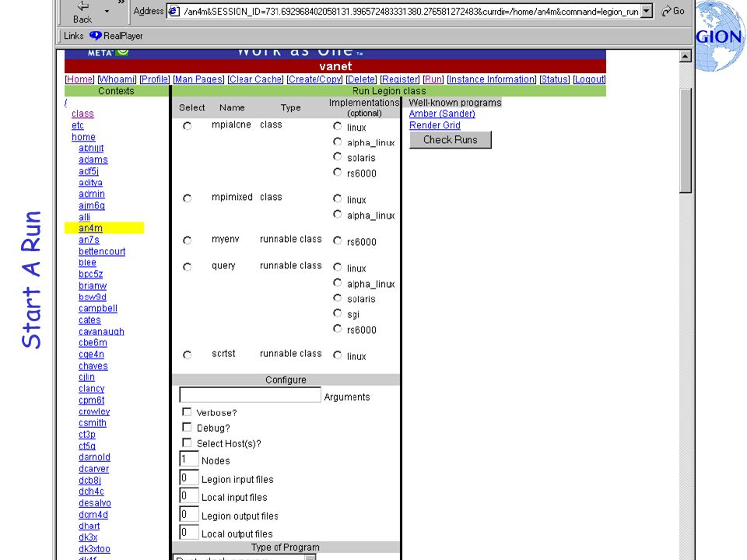
Task: Open the csmith context link
Action: click(93, 423)
